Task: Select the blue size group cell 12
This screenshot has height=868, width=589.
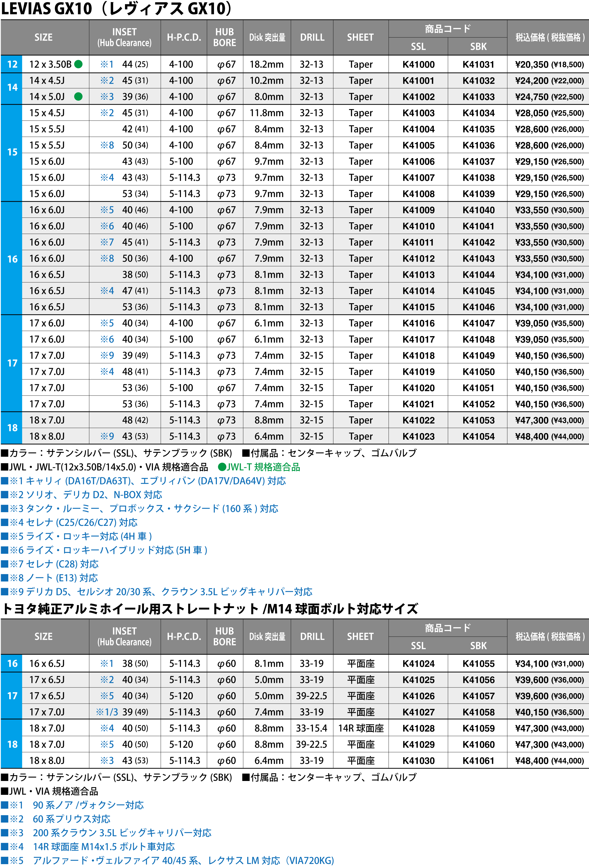Action: click(12, 64)
